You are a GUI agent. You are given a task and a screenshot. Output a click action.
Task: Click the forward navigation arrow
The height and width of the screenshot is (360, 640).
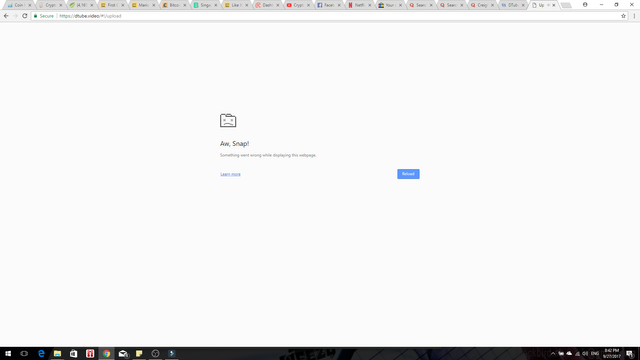click(x=15, y=16)
